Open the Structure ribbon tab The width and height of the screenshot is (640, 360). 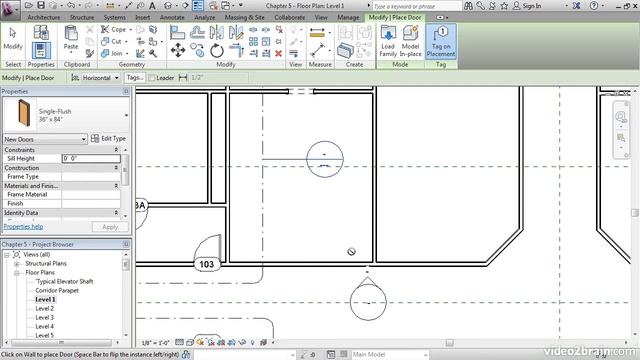tap(82, 18)
